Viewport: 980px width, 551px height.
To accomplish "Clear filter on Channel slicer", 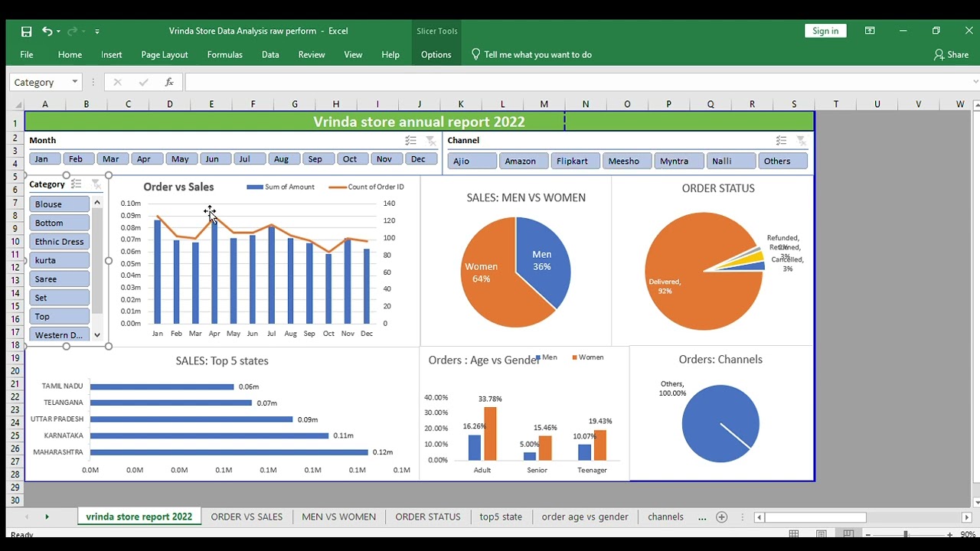I will (x=801, y=141).
